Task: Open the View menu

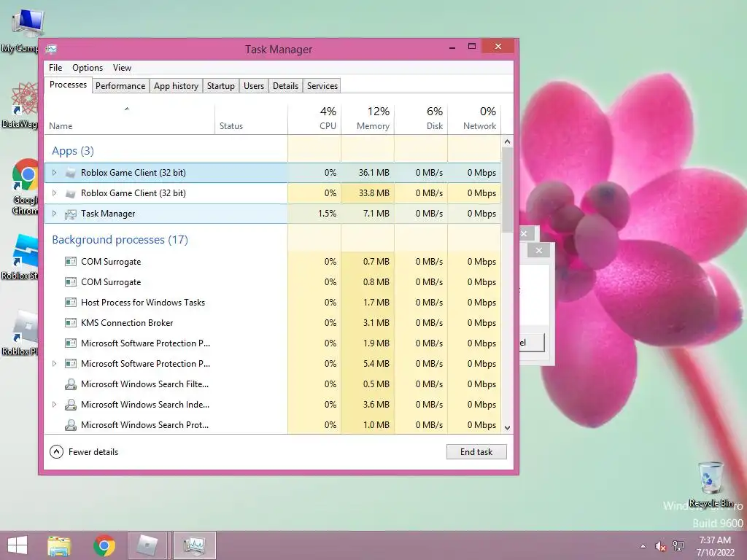Action: [x=122, y=68]
